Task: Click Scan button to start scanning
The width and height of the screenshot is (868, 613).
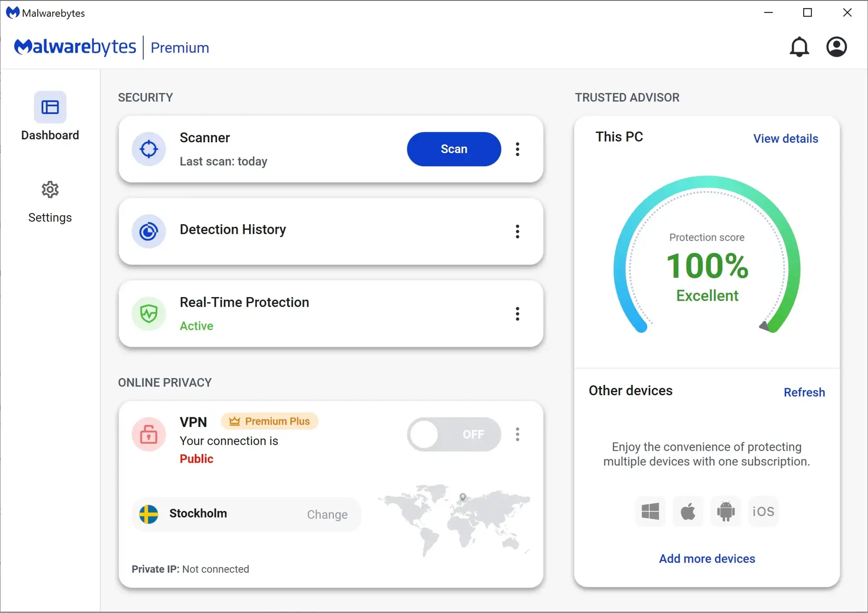Action: click(454, 149)
